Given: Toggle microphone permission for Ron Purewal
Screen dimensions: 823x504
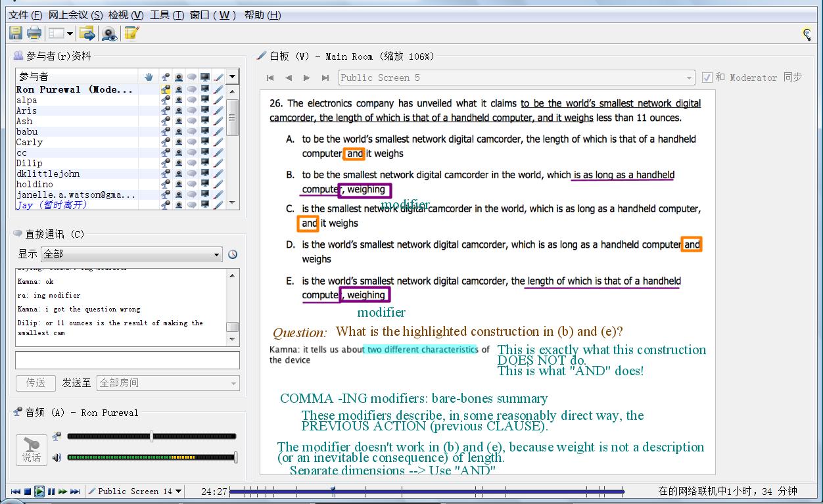Looking at the screenshot, I should tap(165, 89).
